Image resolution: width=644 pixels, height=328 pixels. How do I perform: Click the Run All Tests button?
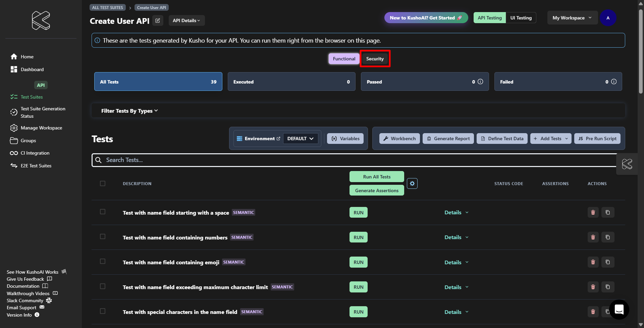click(x=377, y=177)
